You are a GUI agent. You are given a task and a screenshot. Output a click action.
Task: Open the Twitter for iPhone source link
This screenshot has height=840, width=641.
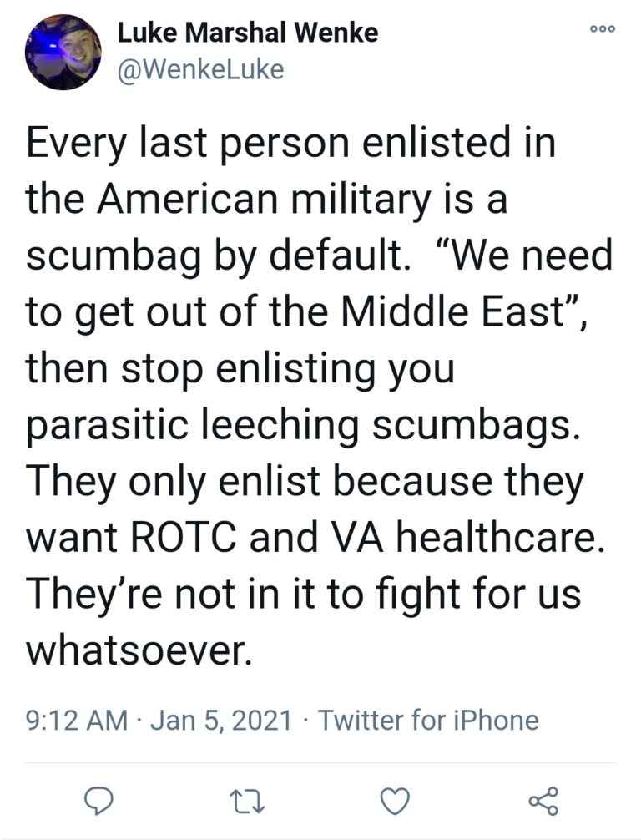[428, 720]
